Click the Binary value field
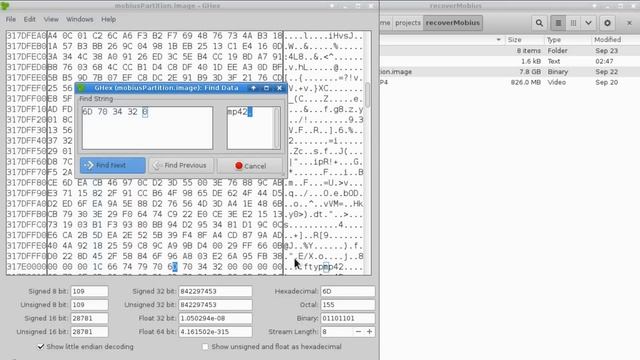640x360 pixels. [348, 318]
